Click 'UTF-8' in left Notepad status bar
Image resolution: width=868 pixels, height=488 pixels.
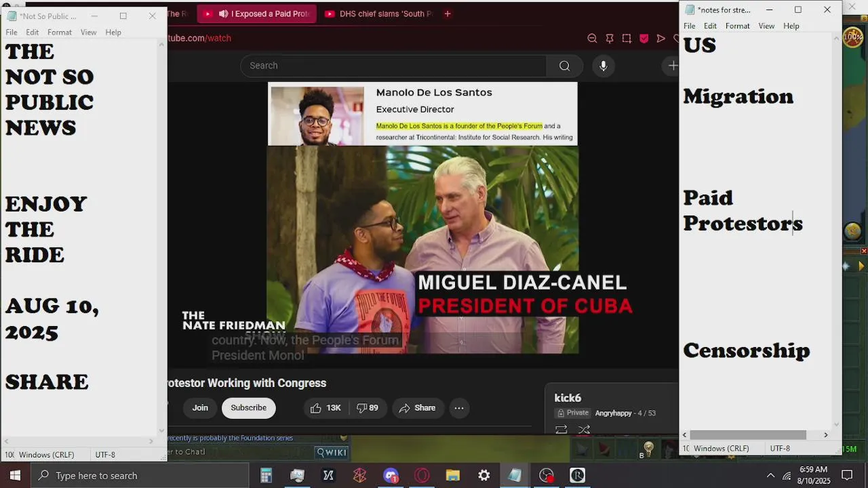(105, 455)
